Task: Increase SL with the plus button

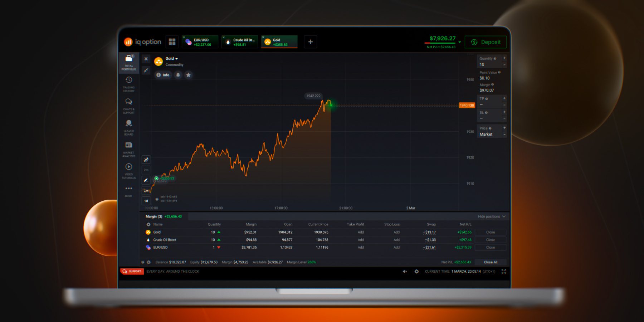Action: pos(504,112)
